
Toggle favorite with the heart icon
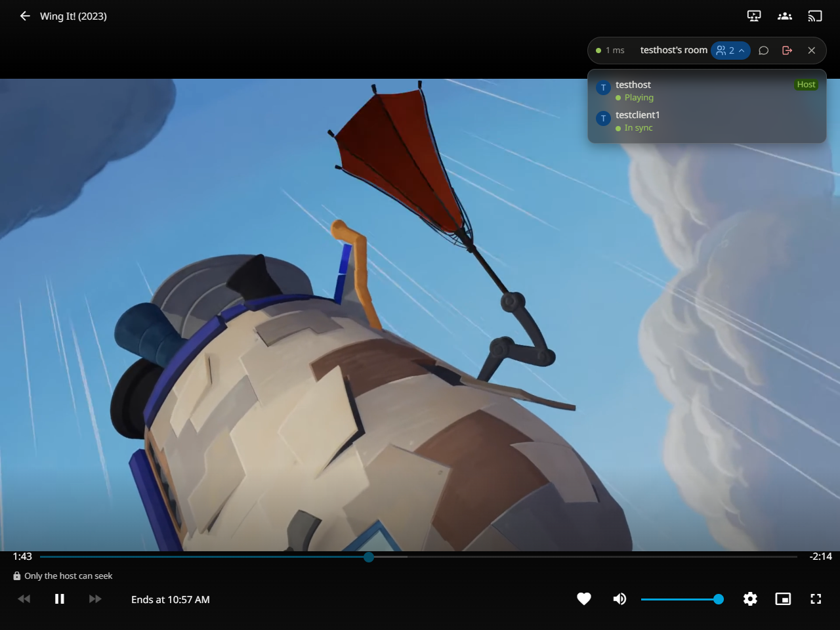(x=584, y=598)
